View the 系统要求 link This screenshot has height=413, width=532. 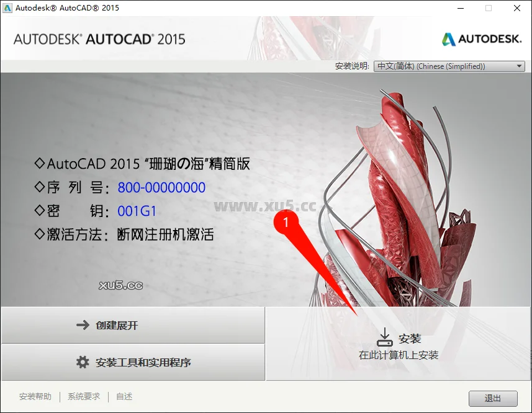[x=84, y=397]
